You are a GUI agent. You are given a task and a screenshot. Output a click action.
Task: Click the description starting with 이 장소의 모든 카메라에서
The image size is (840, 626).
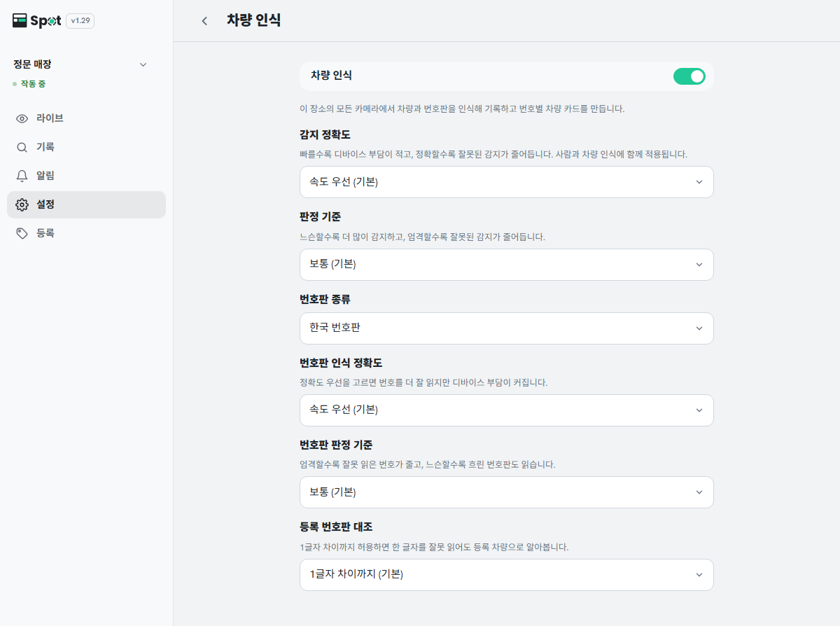click(462, 109)
